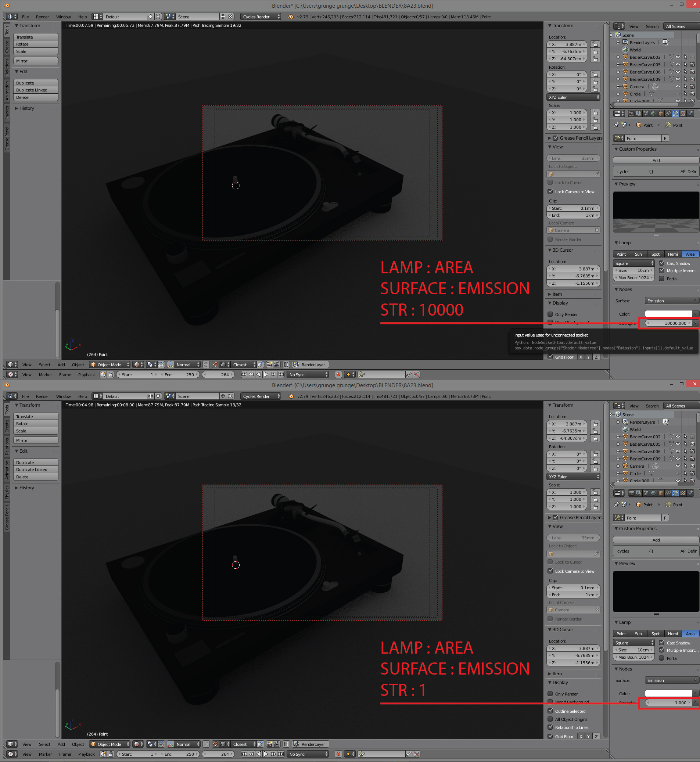This screenshot has height=762, width=700.
Task: Open the Render menu
Action: click(42, 17)
